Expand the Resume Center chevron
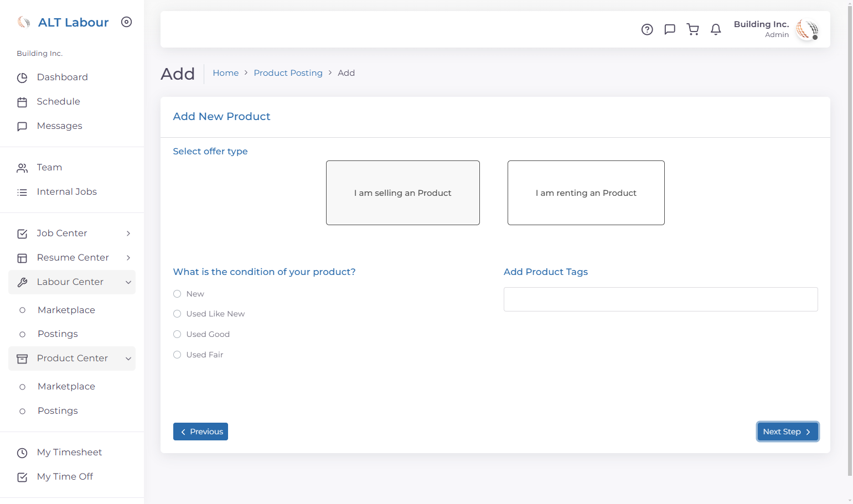Screen dimensions: 853x504 pos(128,258)
